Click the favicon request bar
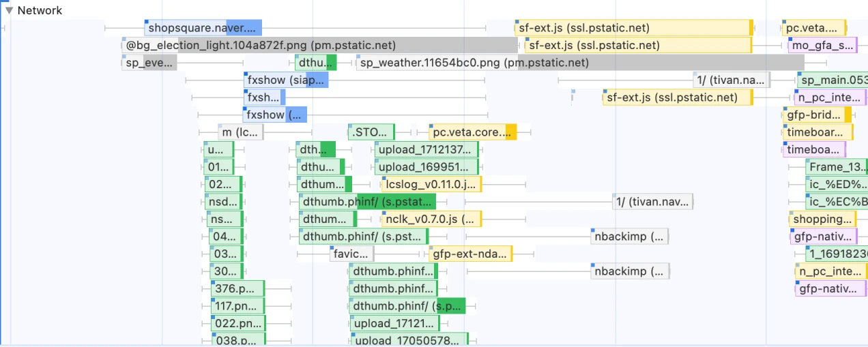The width and height of the screenshot is (868, 347). [x=351, y=254]
